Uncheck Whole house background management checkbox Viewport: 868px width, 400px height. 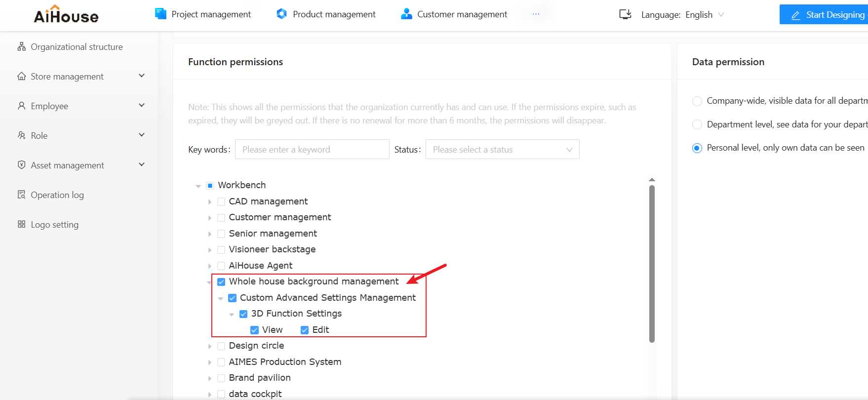[221, 281]
